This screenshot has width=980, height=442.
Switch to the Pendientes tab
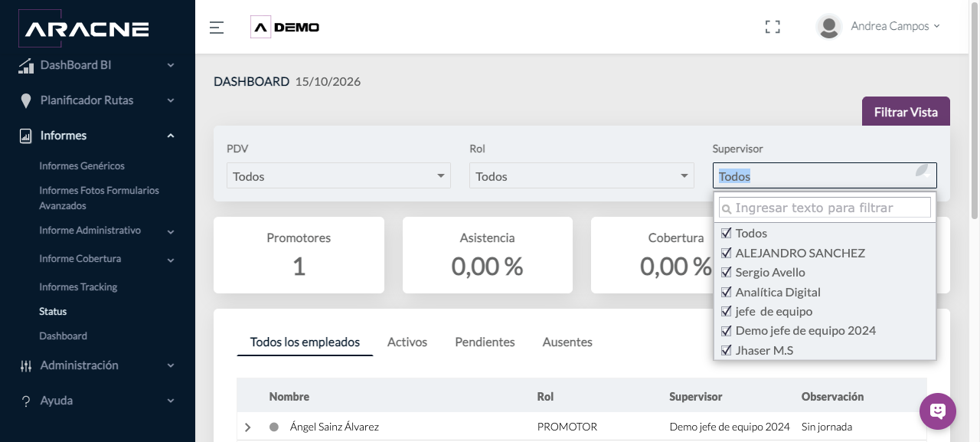pyautogui.click(x=485, y=342)
